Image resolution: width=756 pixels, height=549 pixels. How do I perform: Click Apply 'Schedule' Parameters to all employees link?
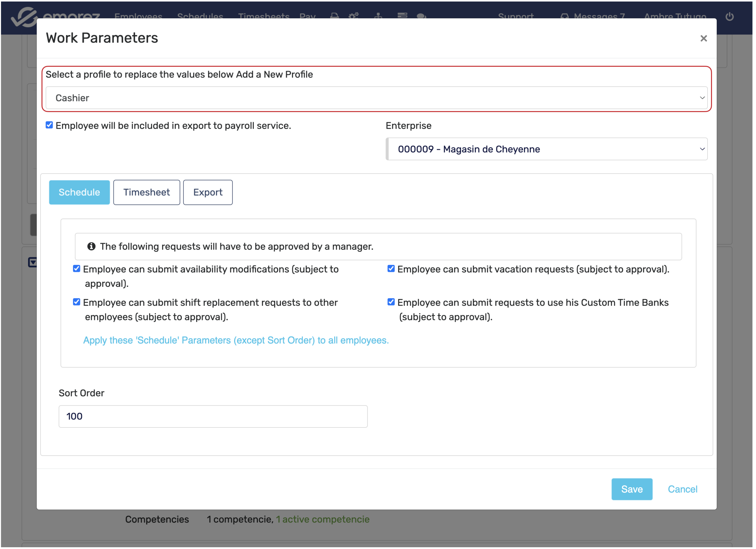pos(236,340)
